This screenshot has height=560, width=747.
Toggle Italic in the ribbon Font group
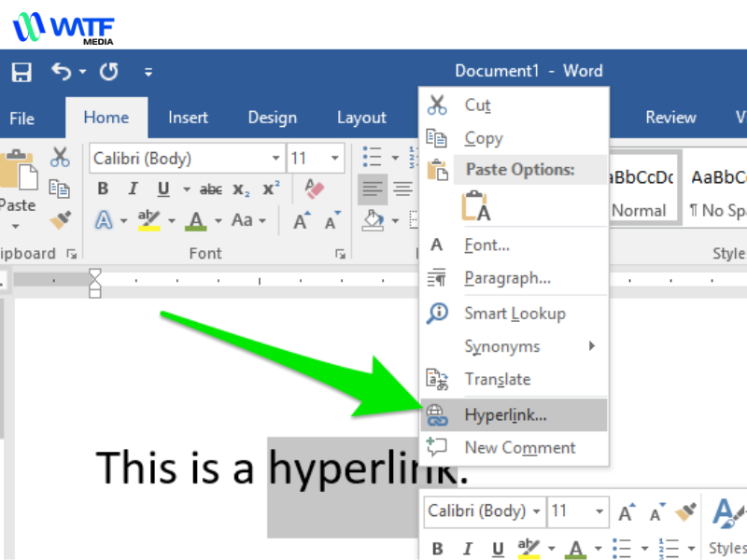click(x=134, y=189)
